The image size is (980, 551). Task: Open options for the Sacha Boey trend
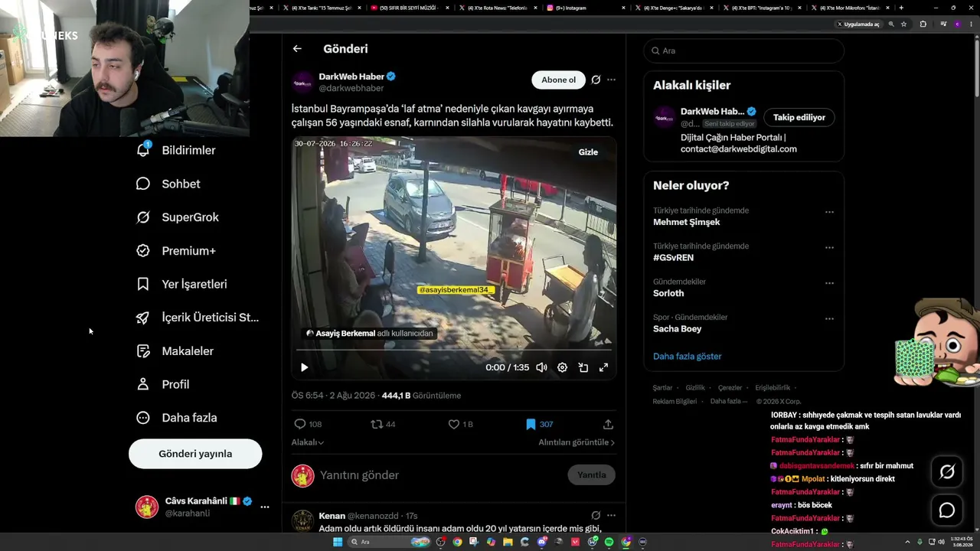point(829,319)
